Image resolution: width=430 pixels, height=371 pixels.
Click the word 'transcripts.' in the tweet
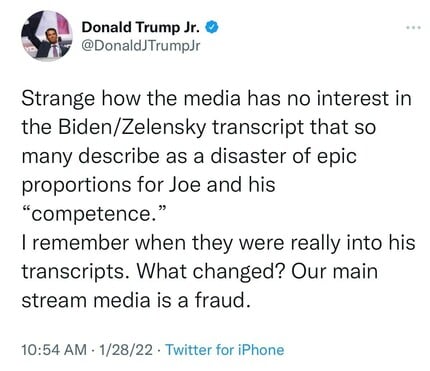tap(76, 272)
